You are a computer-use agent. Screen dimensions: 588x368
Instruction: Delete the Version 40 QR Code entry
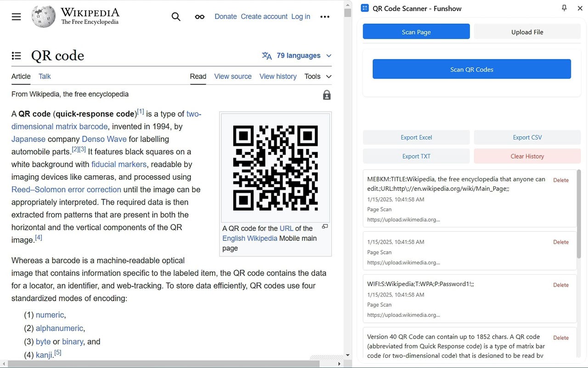(x=561, y=337)
